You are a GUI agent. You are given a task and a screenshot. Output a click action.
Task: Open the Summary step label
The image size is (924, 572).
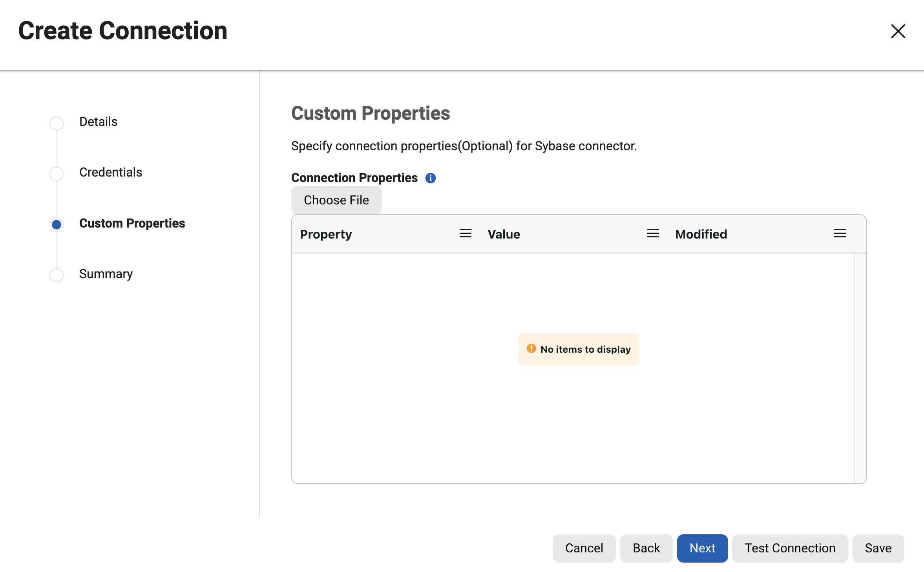pyautogui.click(x=106, y=274)
